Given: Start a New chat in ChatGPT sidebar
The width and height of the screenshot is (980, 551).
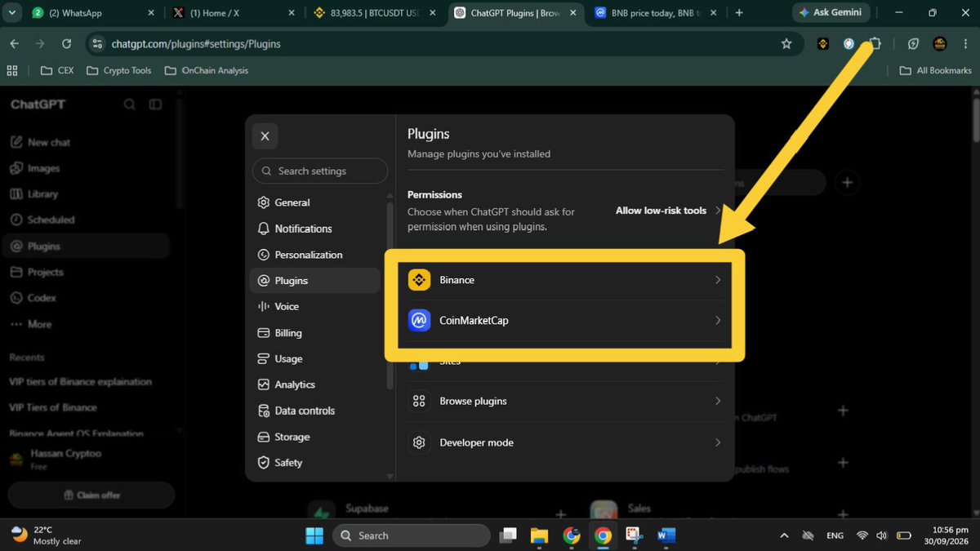Looking at the screenshot, I should [87, 142].
